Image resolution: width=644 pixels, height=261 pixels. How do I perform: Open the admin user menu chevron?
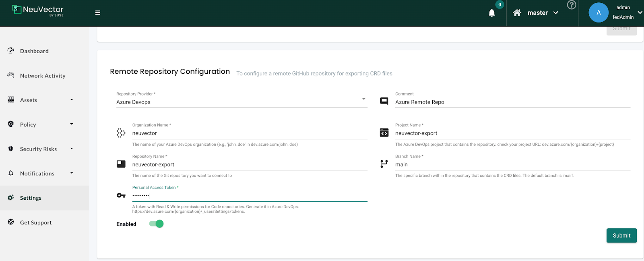(640, 12)
